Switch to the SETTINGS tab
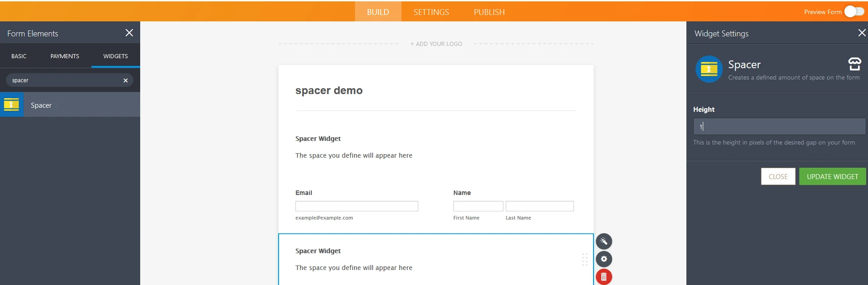This screenshot has width=868, height=285. click(x=431, y=12)
